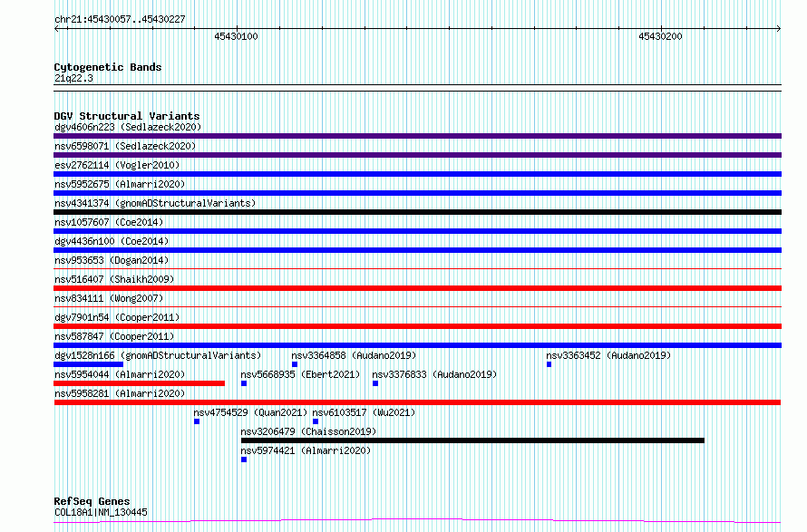This screenshot has height=532, width=807.
Task: Click the purple nsv6598071 variant bar
Action: [417, 155]
